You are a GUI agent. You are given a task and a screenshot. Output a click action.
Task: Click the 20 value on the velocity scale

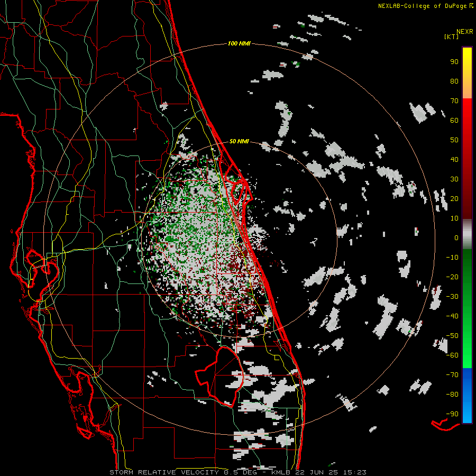click(454, 199)
